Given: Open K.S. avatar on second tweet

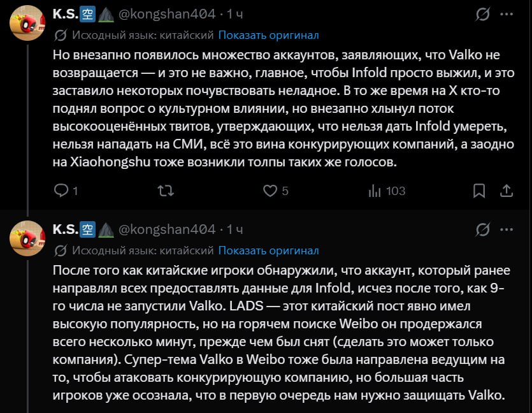Looking at the screenshot, I should (27, 238).
